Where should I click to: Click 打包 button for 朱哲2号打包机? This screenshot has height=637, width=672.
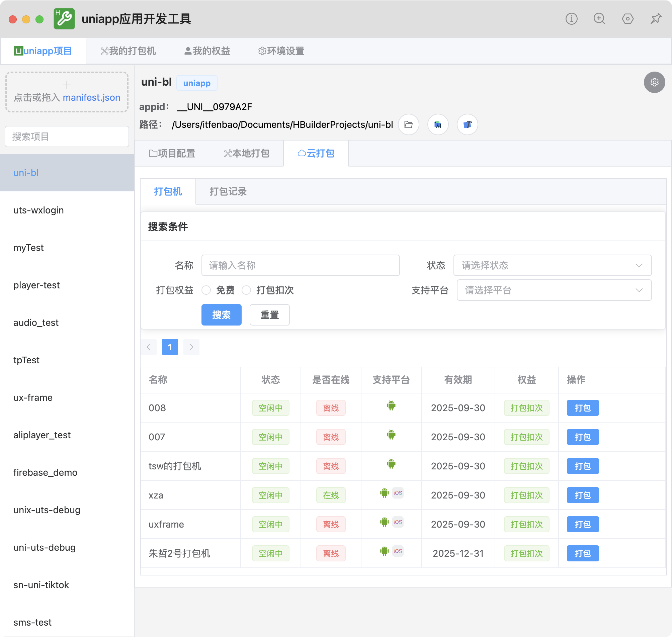tap(583, 554)
